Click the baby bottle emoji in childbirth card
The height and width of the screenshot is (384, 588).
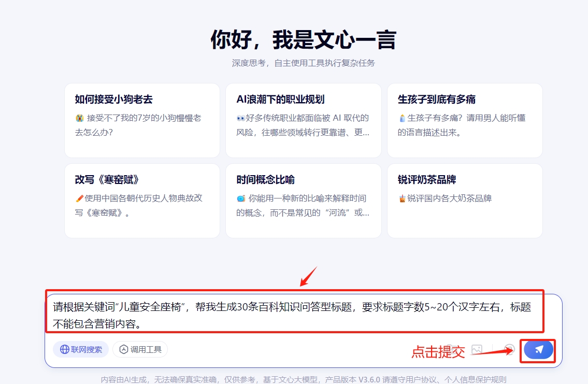(402, 118)
